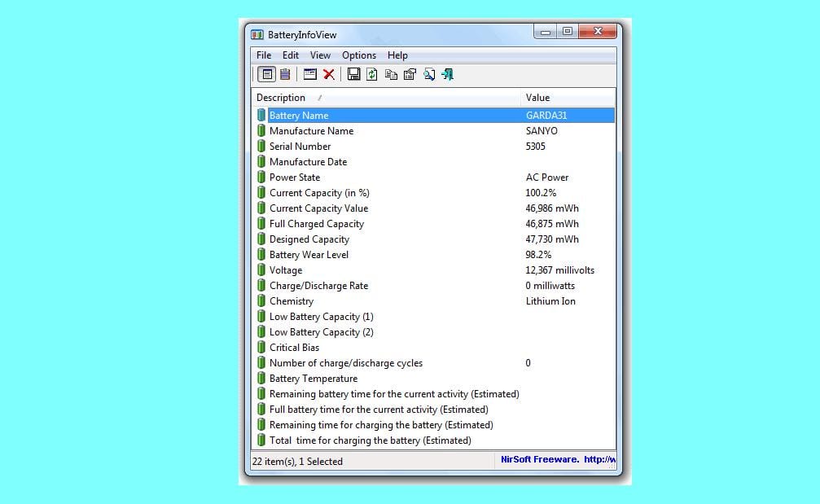Minimize the BatteryInfoView window
Screen dimensions: 820x504
point(545,32)
